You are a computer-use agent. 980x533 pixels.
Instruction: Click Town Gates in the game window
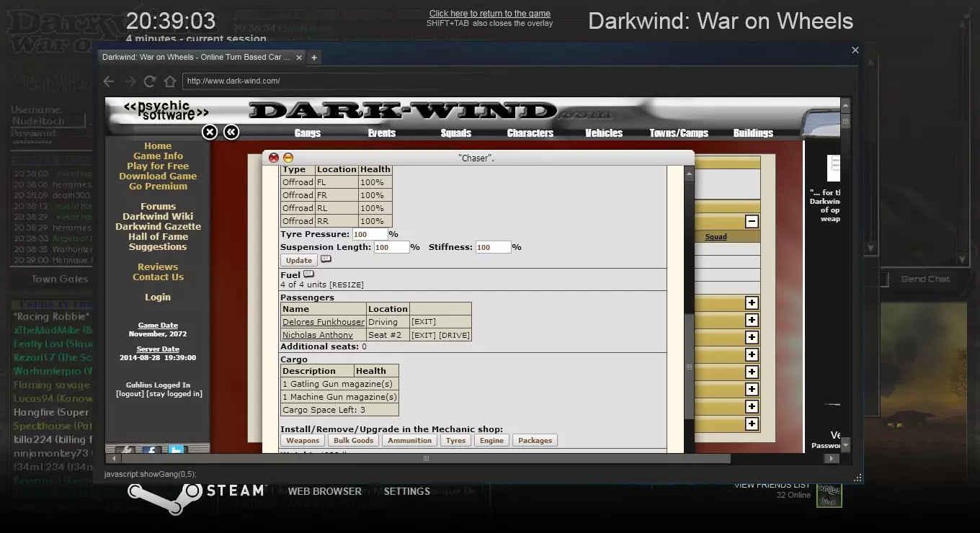click(x=60, y=279)
